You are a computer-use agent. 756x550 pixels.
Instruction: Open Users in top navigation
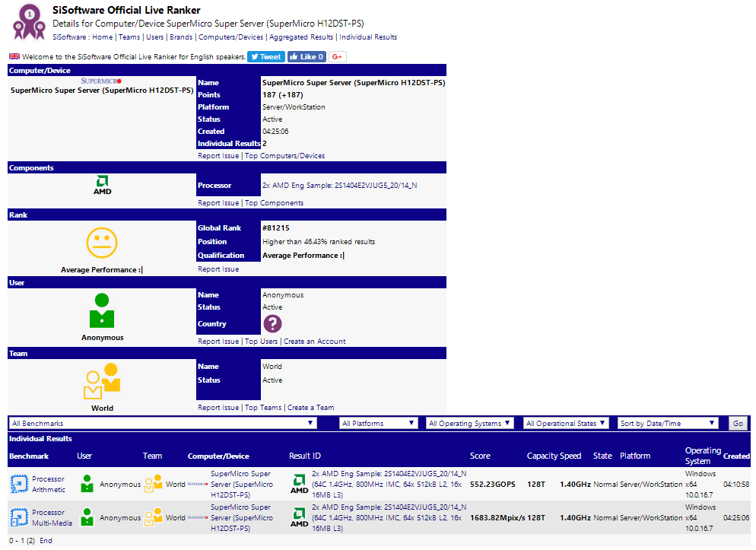[x=154, y=37]
